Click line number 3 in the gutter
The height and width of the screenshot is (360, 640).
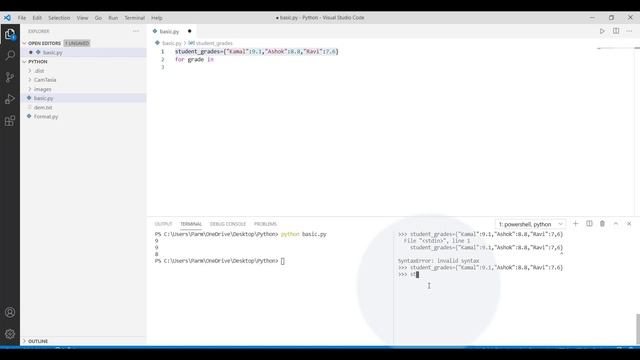coord(162,67)
